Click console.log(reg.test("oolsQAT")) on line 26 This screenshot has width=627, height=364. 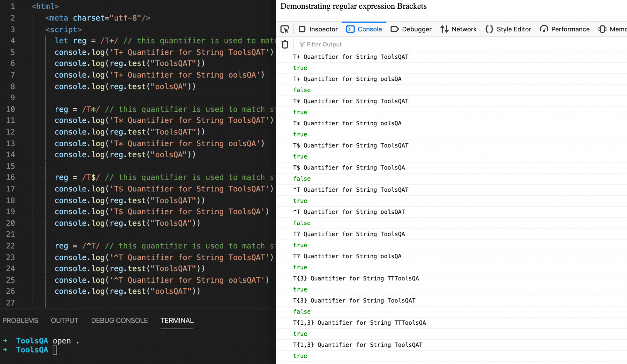(x=127, y=291)
